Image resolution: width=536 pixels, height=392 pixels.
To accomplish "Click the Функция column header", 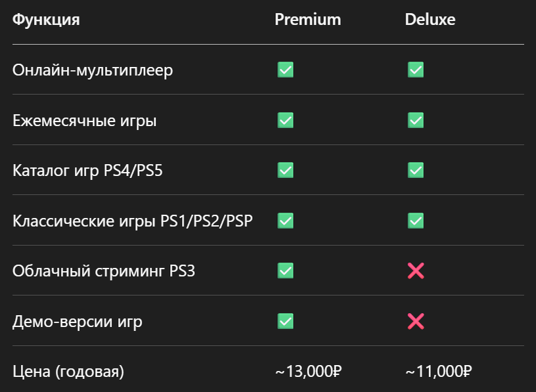I will [46, 20].
